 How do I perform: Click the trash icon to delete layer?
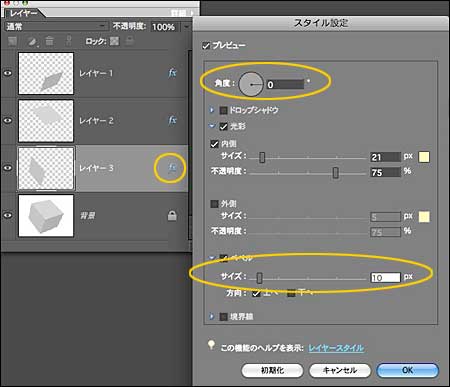(49, 41)
